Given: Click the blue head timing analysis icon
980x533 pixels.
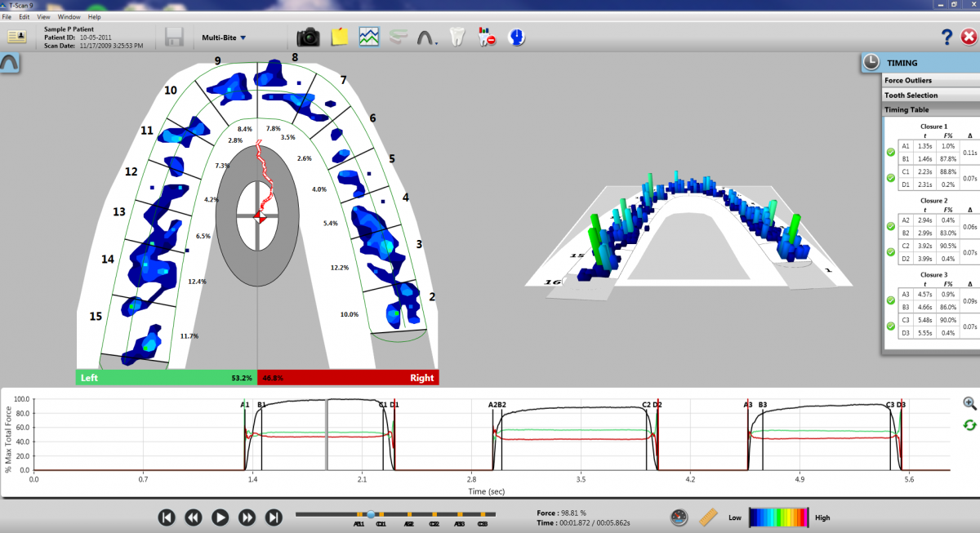Looking at the screenshot, I should pyautogui.click(x=516, y=36).
